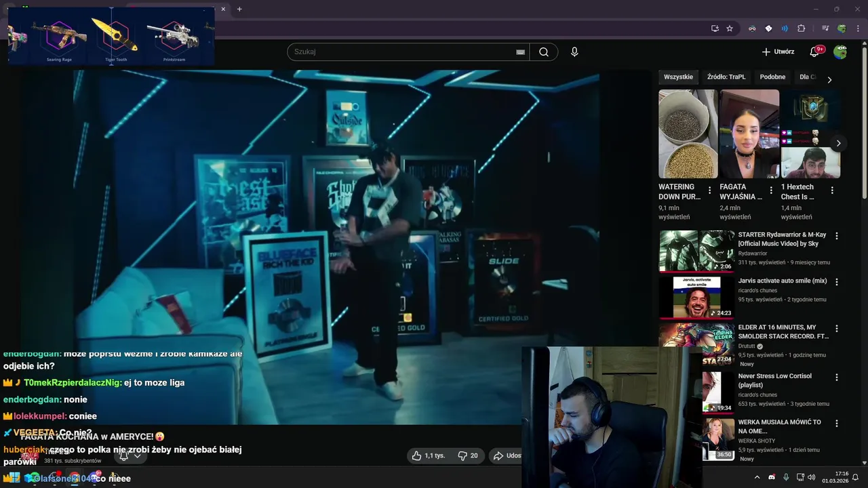This screenshot has height=488, width=868.
Task: Advance the Shorts shelf with next arrow
Action: coord(838,143)
